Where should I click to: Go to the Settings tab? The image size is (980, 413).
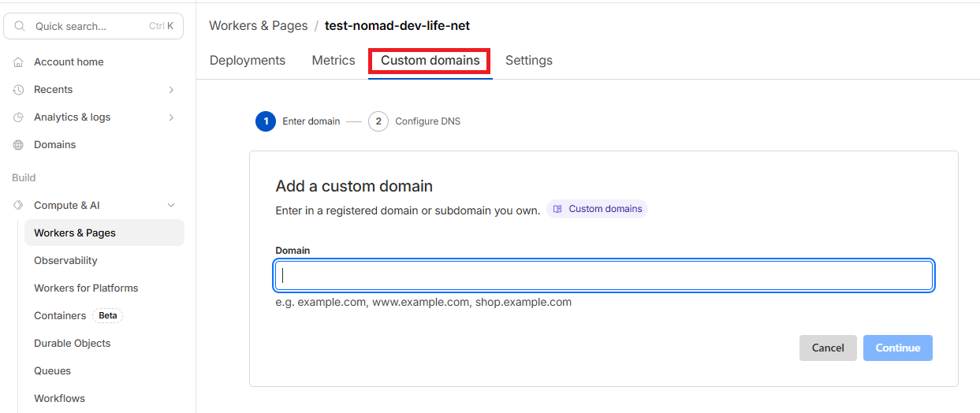click(528, 61)
